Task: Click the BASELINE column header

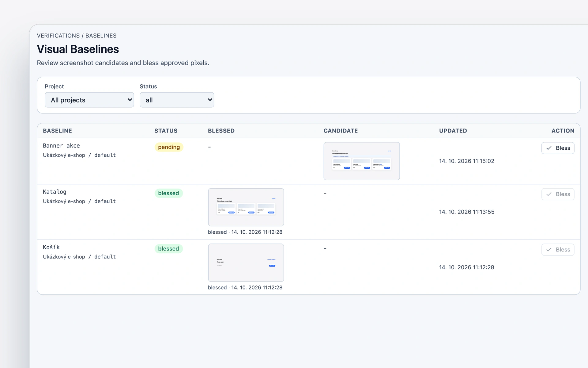Action: [x=57, y=131]
